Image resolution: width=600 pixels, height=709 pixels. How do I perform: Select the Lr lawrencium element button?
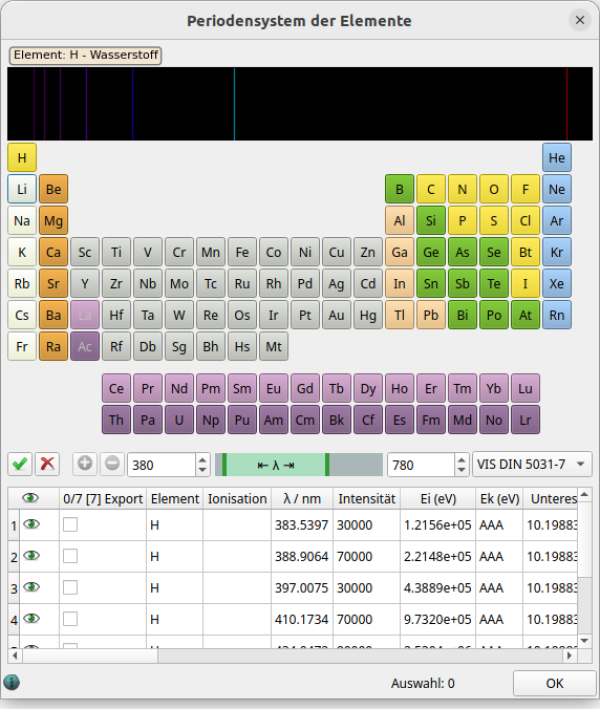(x=525, y=420)
